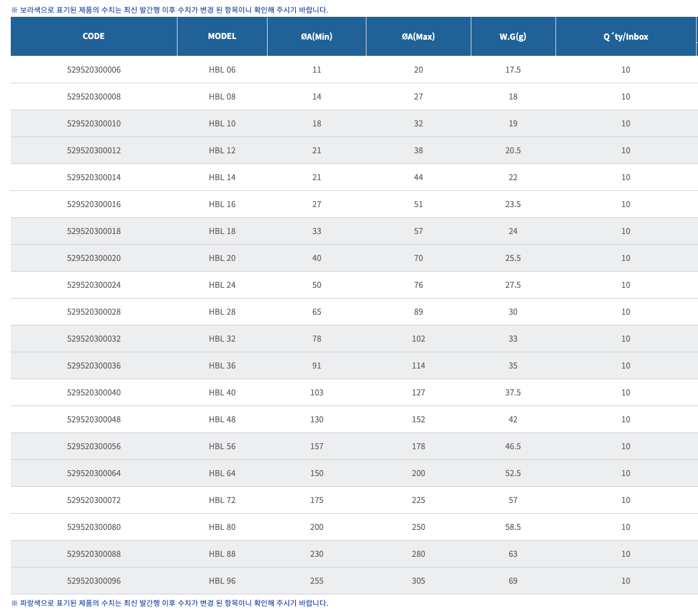
Task: Click the blue-text notice below the table
Action: [169, 603]
